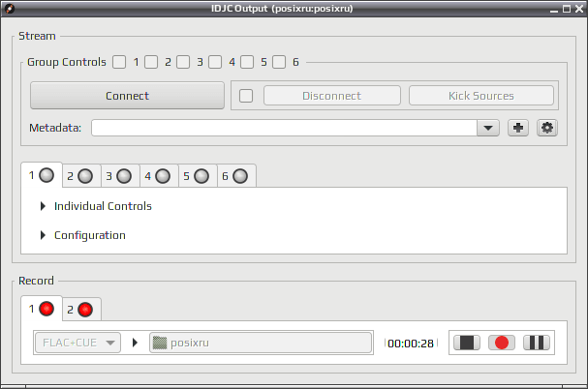Toggle Group Controls checkbox for stream 3
The width and height of the screenshot is (588, 389).
tap(183, 62)
